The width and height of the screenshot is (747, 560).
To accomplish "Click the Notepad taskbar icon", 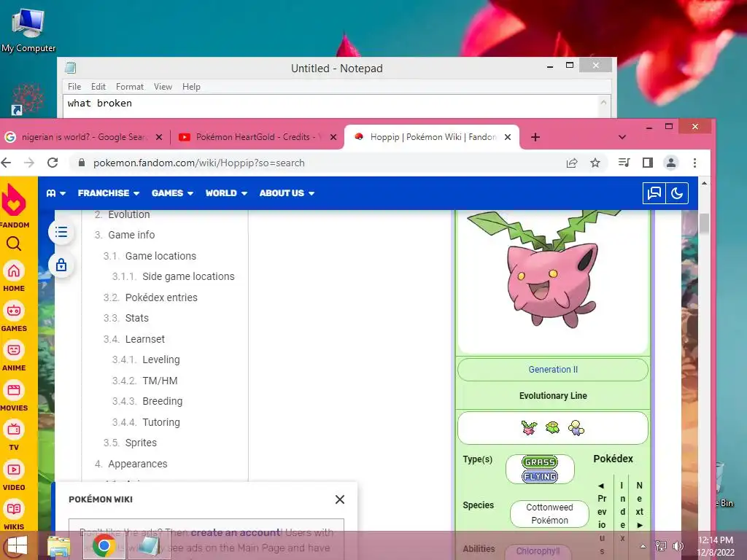I will [x=149, y=545].
